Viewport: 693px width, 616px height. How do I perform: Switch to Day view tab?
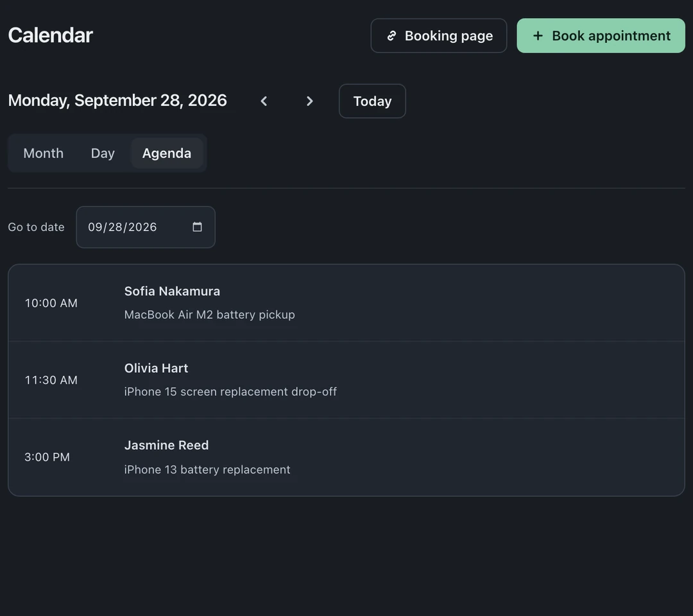pos(103,153)
